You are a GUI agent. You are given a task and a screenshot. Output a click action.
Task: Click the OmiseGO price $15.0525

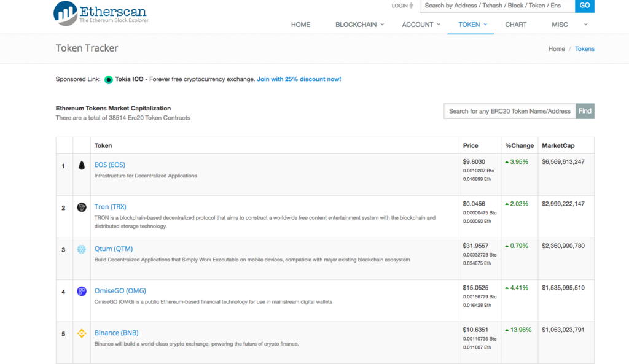tap(475, 288)
